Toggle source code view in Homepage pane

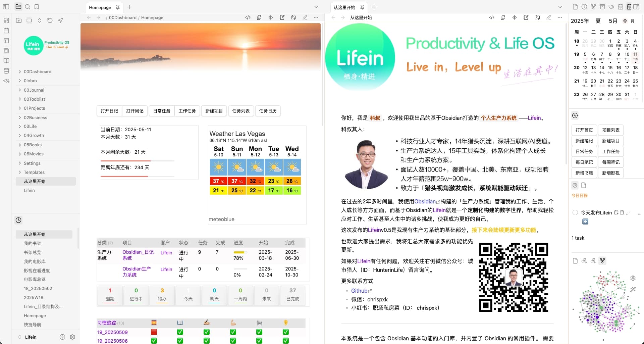(248, 17)
